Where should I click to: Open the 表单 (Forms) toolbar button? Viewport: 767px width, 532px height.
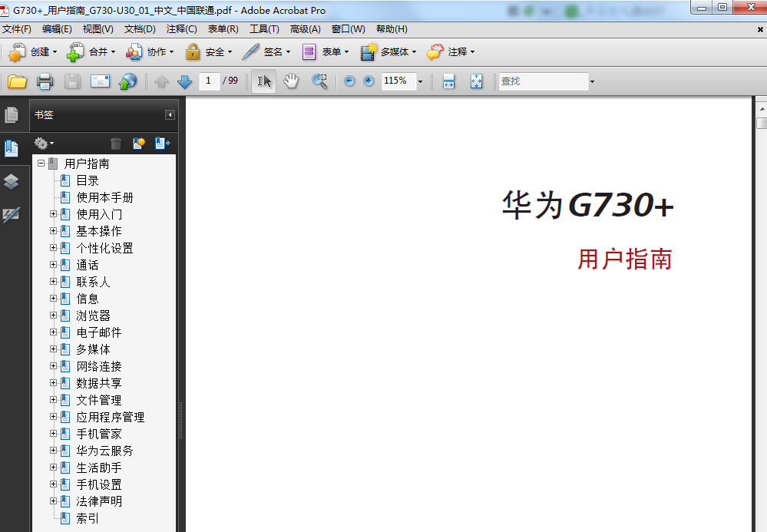click(x=325, y=52)
